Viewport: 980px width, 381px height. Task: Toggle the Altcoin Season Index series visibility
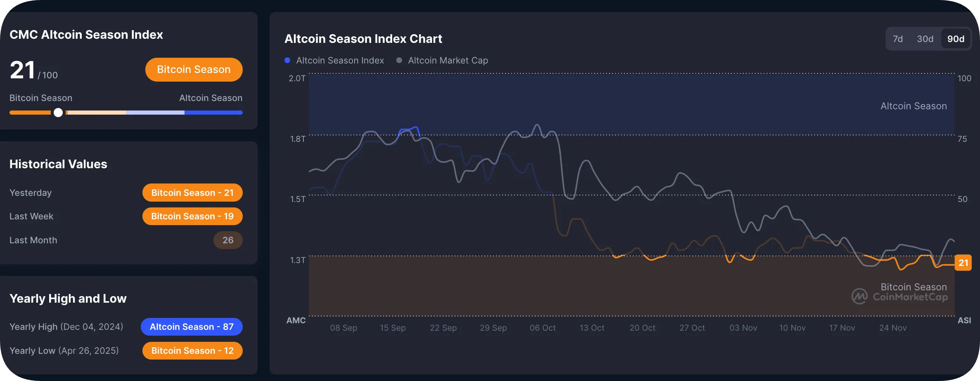tap(335, 60)
